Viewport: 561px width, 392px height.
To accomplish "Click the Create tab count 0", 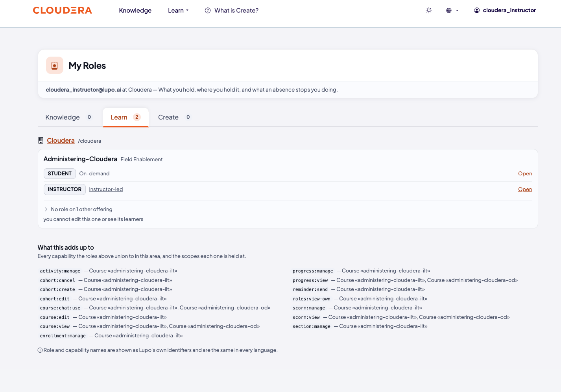I will coord(188,117).
